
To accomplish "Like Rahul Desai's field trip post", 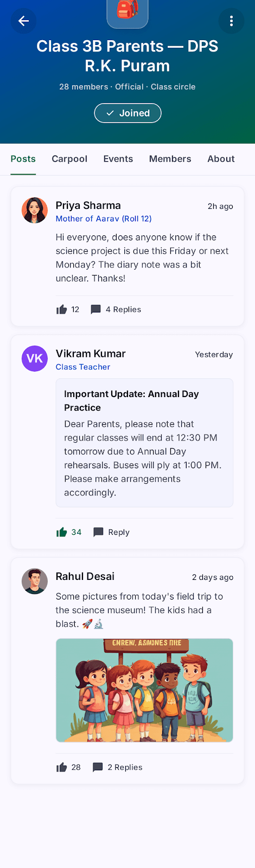I will [x=62, y=767].
